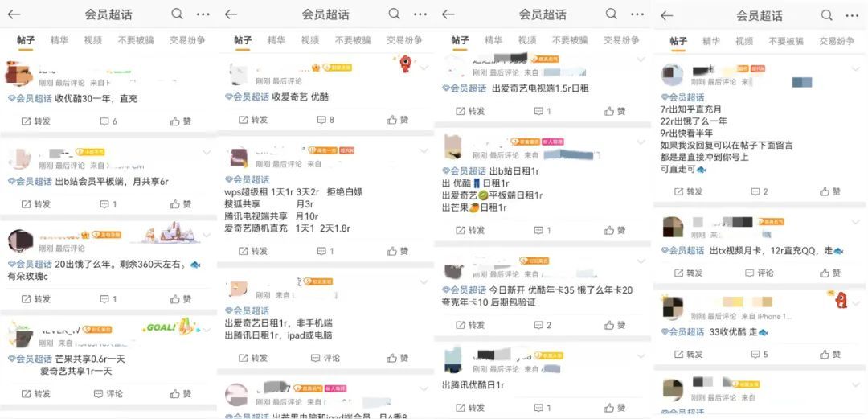This screenshot has height=419, width=868.
Task: Open the 视频 tab in the fourth panel
Action: tap(744, 41)
